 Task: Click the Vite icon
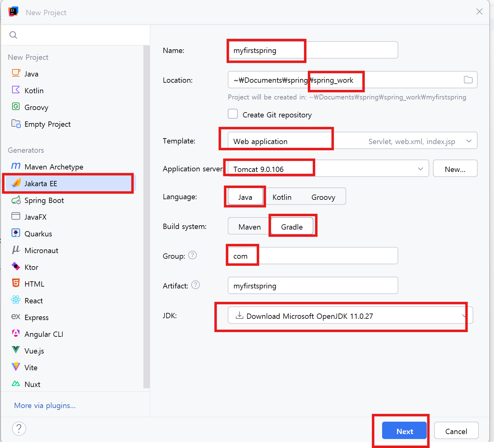16,367
